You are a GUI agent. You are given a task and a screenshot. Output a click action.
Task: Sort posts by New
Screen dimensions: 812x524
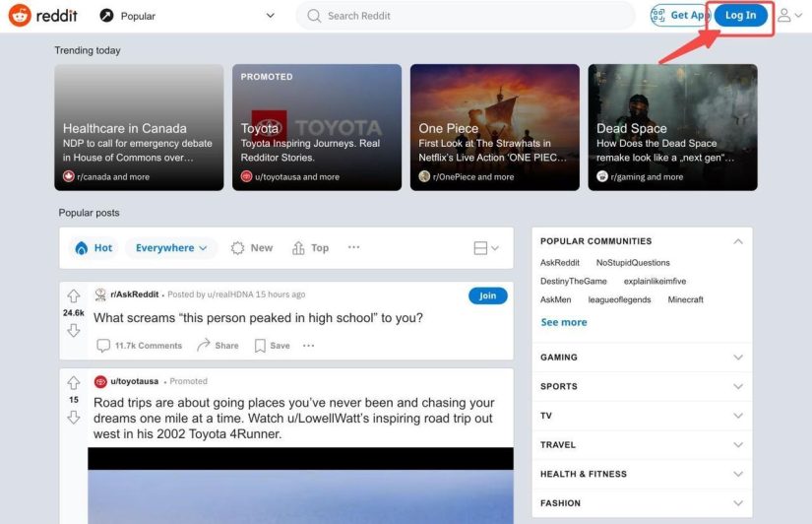(x=252, y=248)
